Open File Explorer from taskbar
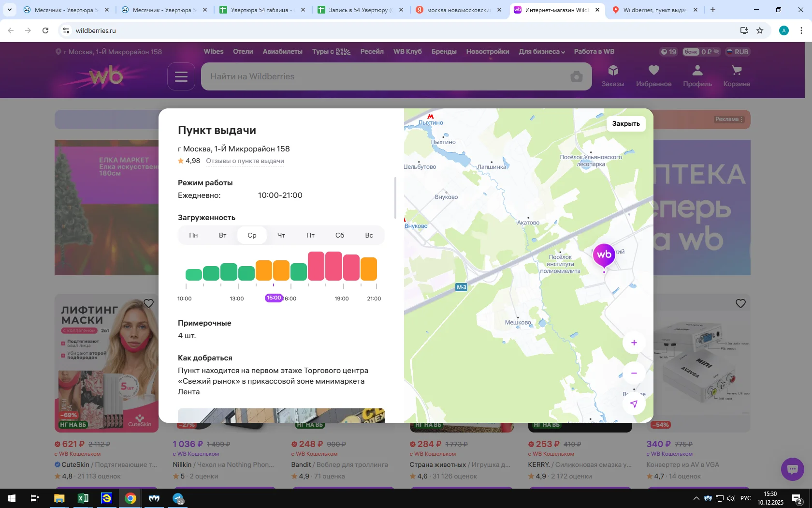The image size is (812, 508). click(x=59, y=498)
